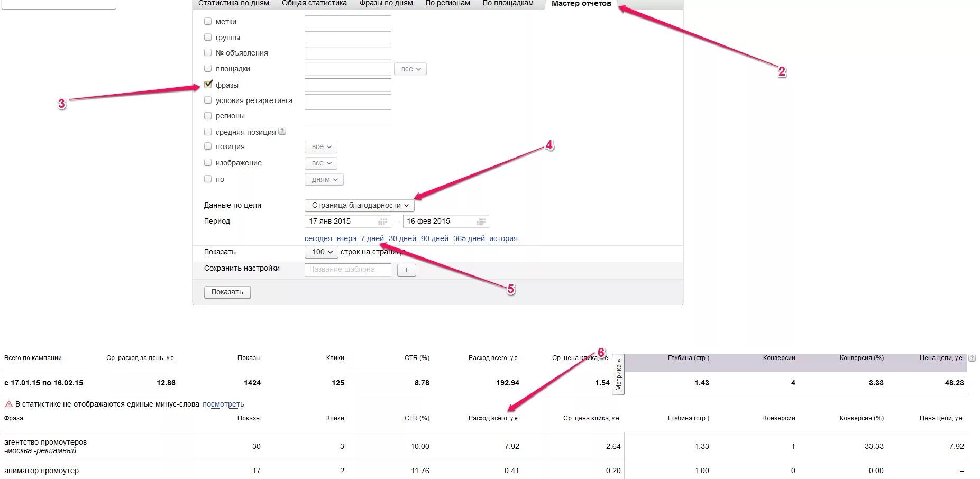This screenshot has height=479, width=980.
Task: Sort phrase table by Клики
Action: tap(335, 418)
